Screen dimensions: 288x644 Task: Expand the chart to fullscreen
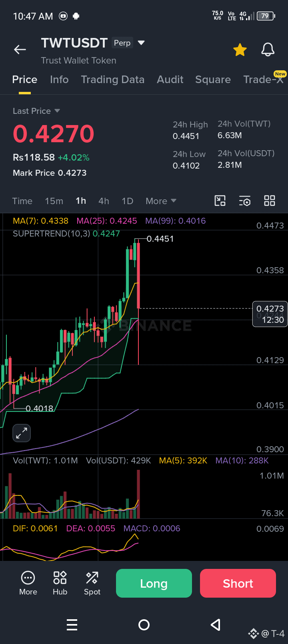coord(22,433)
